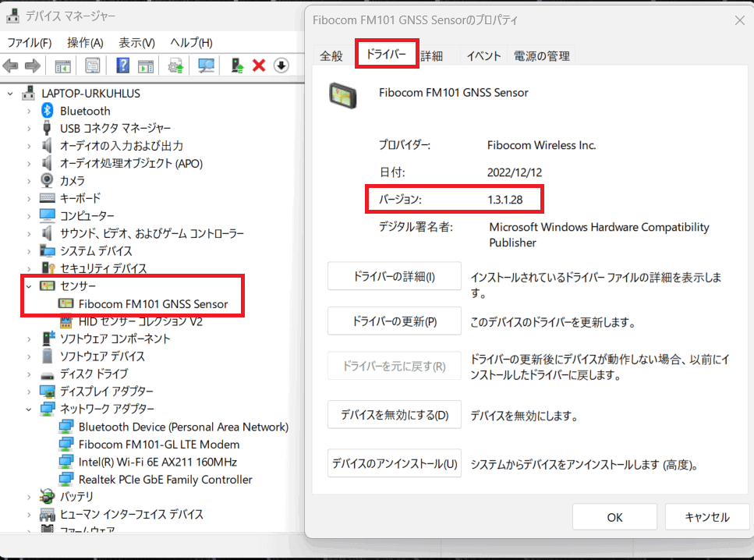The width and height of the screenshot is (754, 560).
Task: Click the コンピューター monitor icon
Action: [47, 215]
